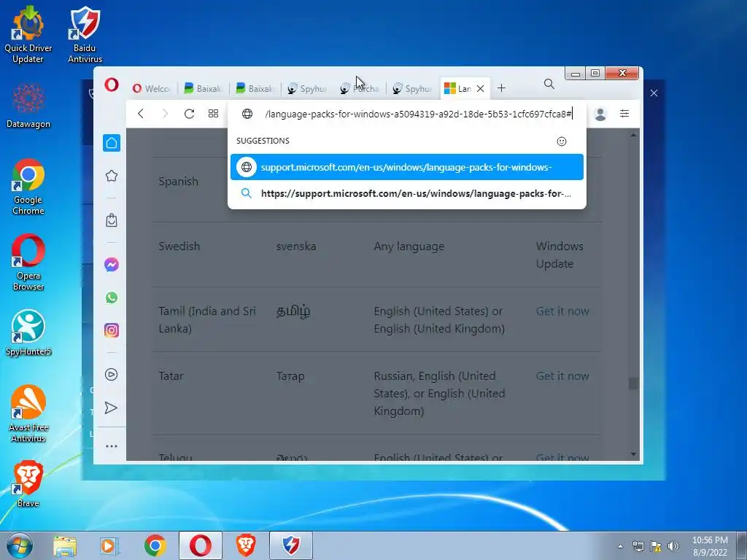This screenshot has width=747, height=560.
Task: Go back with the browser back arrow
Action: tap(141, 114)
